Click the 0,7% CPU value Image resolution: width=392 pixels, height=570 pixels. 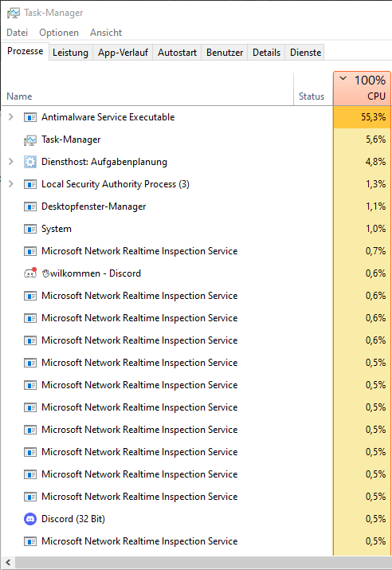click(x=375, y=251)
